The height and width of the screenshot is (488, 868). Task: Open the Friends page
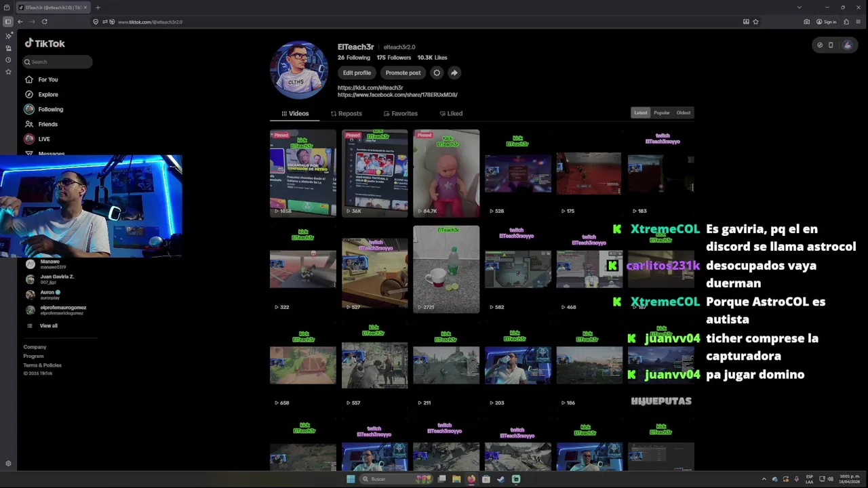point(41,124)
